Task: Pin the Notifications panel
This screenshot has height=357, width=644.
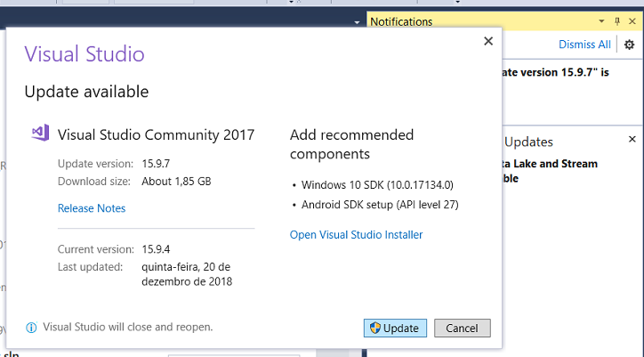Action: tap(617, 21)
